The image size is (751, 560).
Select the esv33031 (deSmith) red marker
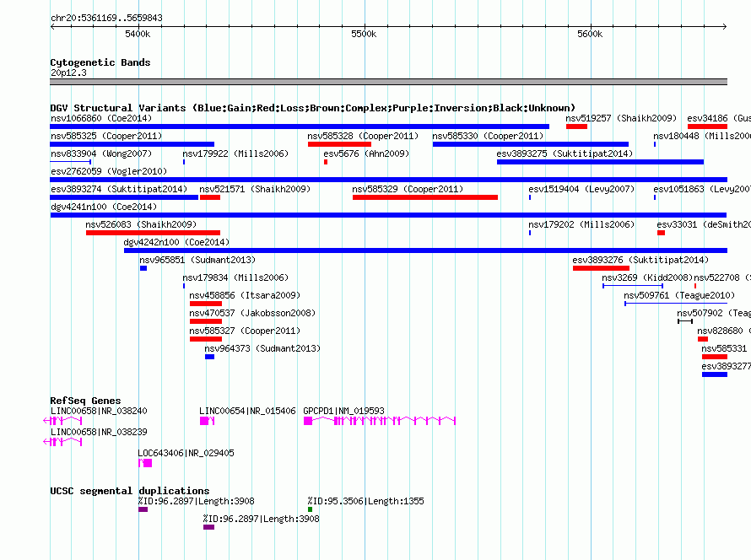[661, 233]
